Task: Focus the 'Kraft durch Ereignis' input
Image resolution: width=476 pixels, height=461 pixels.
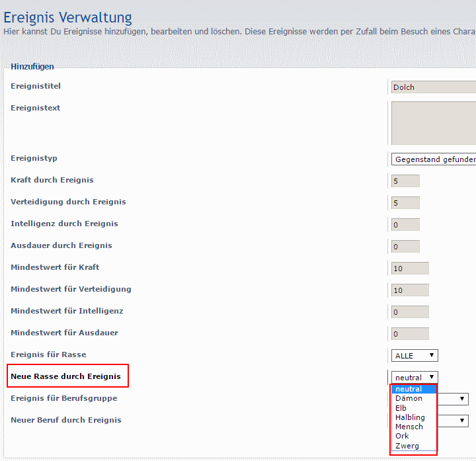Action: (406, 181)
